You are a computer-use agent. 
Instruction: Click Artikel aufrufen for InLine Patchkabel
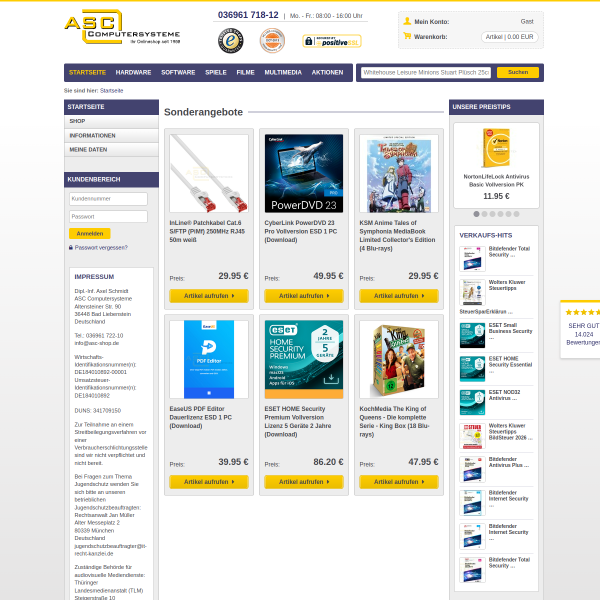point(209,296)
